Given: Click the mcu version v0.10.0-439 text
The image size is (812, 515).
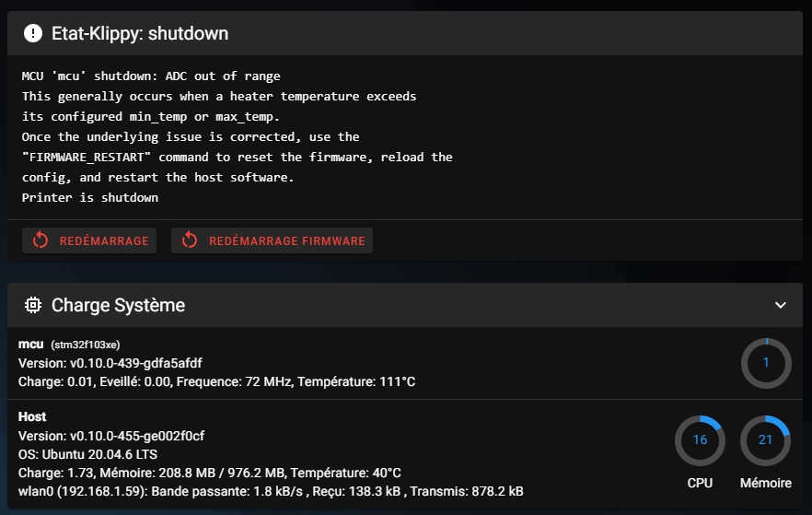Looking at the screenshot, I should tap(110, 362).
